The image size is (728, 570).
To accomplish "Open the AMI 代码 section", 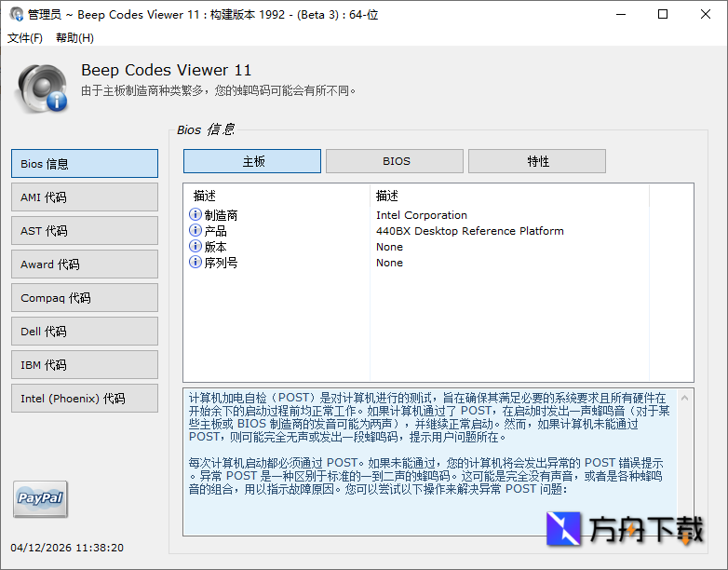I will click(x=85, y=197).
